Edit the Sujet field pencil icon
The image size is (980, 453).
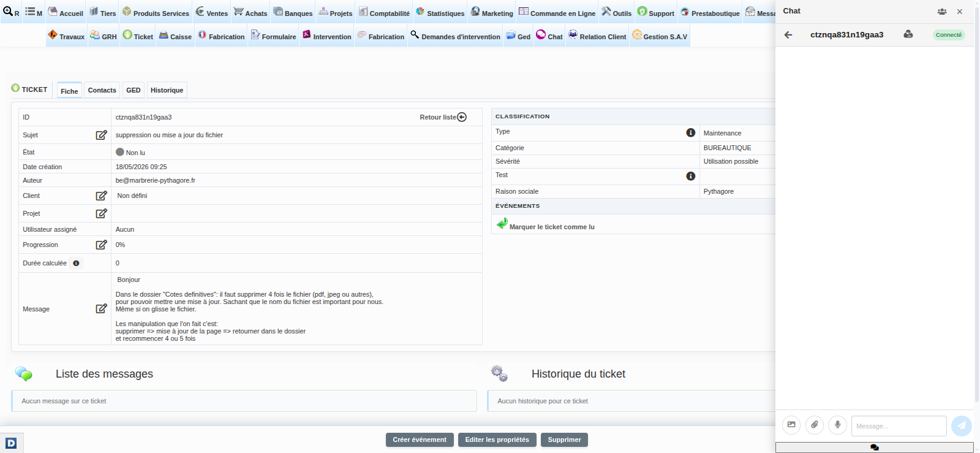[102, 135]
